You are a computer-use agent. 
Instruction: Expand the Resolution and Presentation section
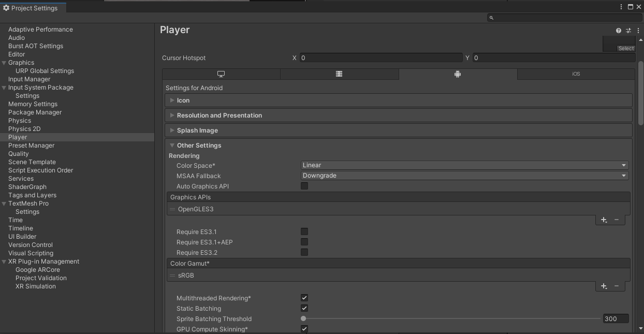coord(172,115)
